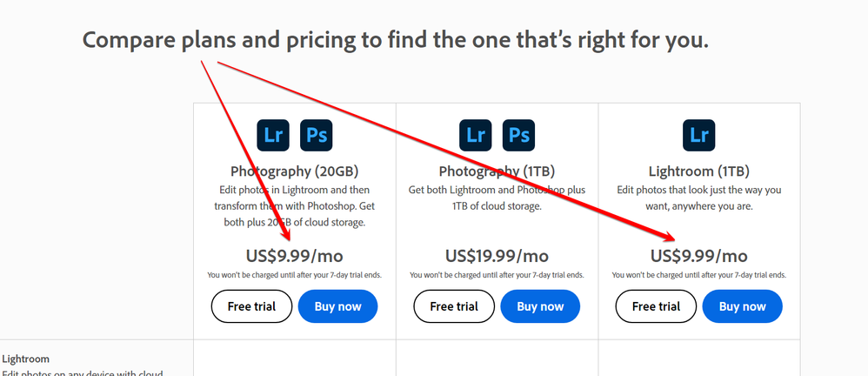Click the Lightroom icon in Photography (20GB) plan

click(273, 136)
